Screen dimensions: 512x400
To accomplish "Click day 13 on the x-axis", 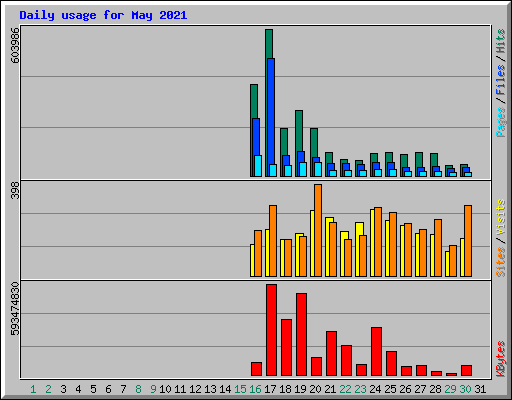I will (x=210, y=389).
